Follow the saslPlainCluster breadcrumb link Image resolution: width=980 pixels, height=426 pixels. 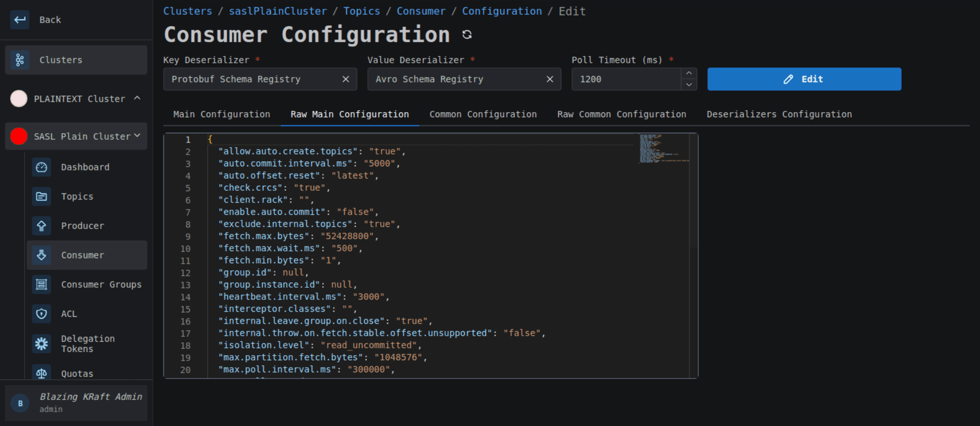278,11
